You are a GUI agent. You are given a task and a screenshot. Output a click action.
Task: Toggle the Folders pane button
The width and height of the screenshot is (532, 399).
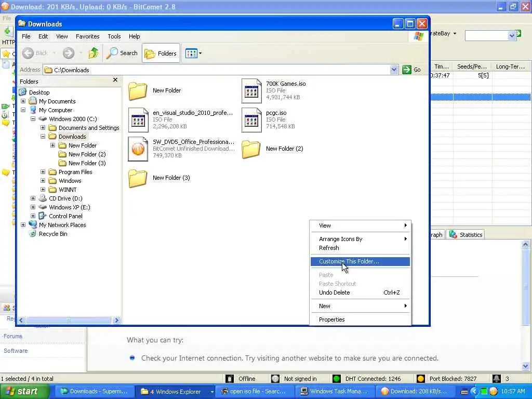(161, 54)
